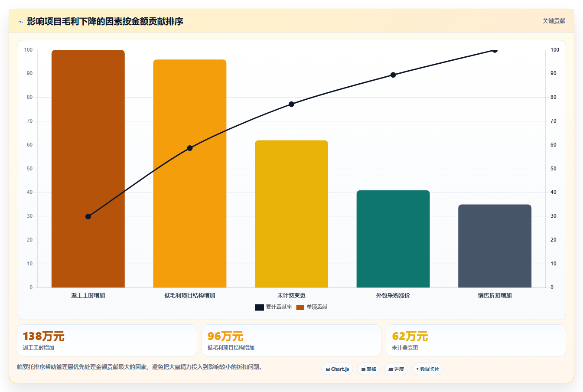The height and width of the screenshot is (392, 583).
Task: Click the 外包采购涨价 teal bar
Action: tap(393, 239)
